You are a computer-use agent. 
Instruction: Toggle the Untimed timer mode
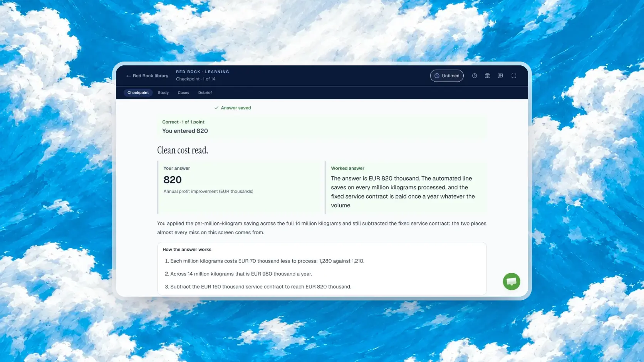pos(447,76)
